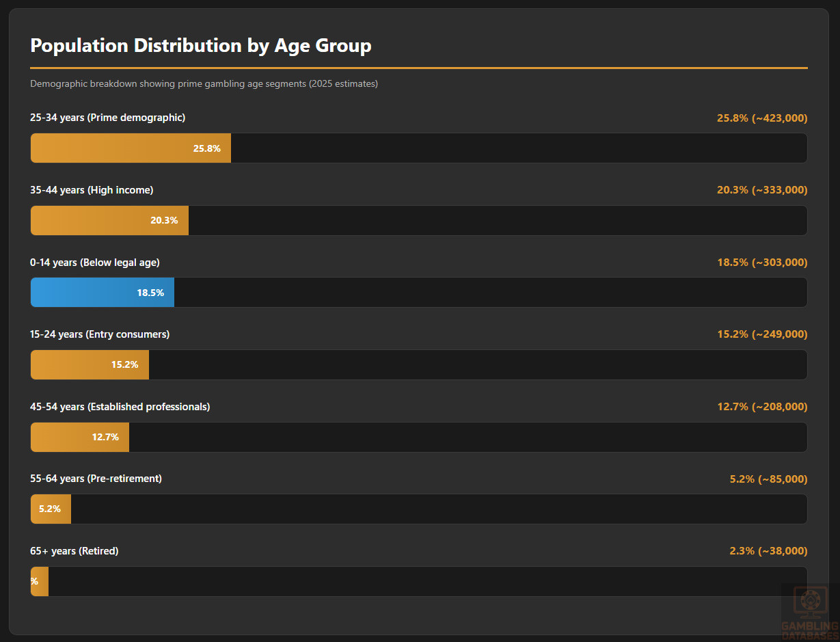Select the '55-64 years (Pre-retirement)' label
The height and width of the screenshot is (642, 840).
(x=96, y=479)
